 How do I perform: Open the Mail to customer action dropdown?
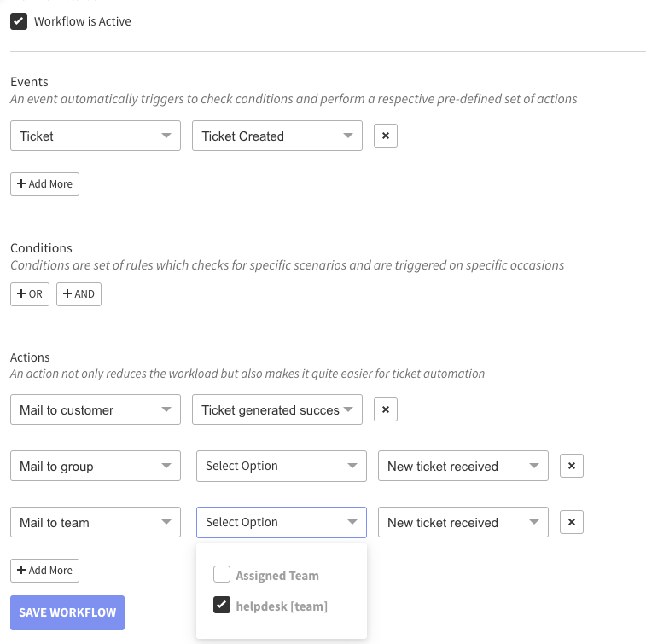[95, 410]
